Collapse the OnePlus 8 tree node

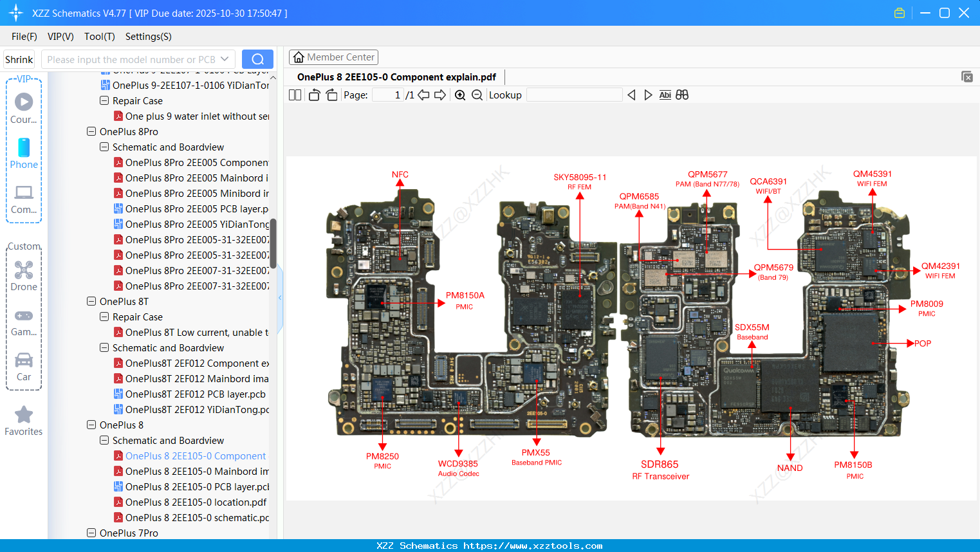[x=91, y=425]
